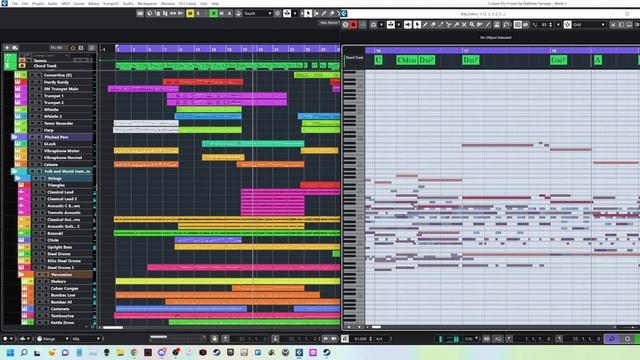Open Transport menu

(x=111, y=3)
